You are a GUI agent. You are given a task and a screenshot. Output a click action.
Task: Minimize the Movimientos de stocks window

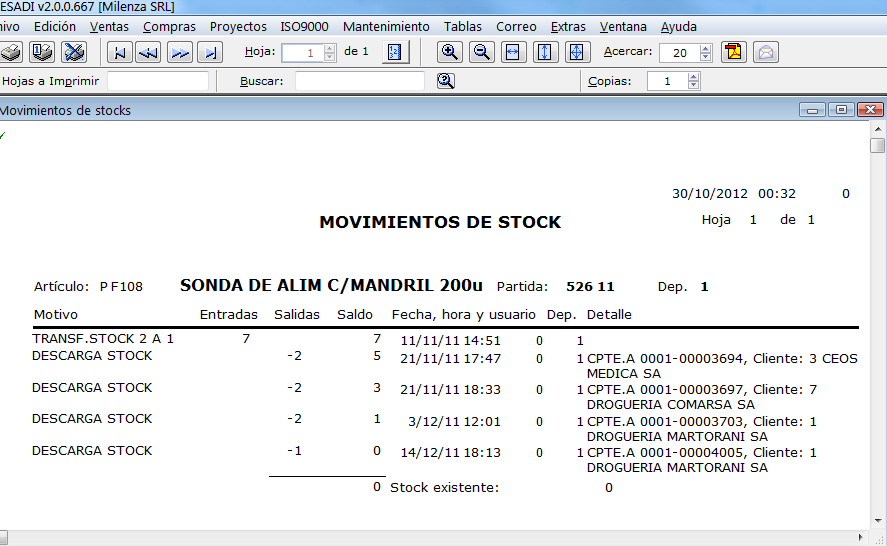coord(812,110)
